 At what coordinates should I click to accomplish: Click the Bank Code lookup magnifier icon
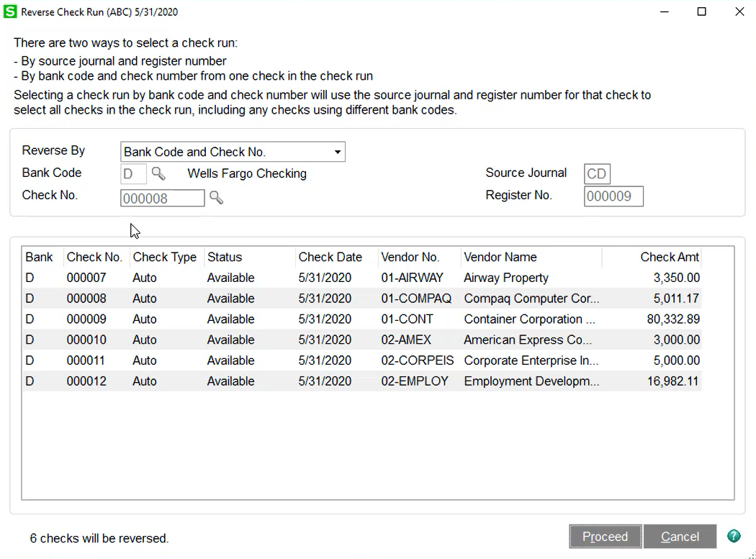point(158,173)
